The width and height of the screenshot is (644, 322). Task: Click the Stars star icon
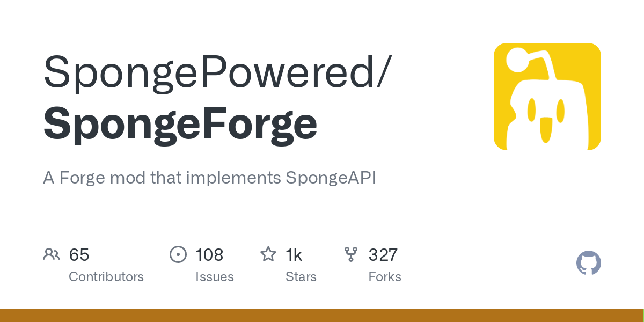[268, 254]
